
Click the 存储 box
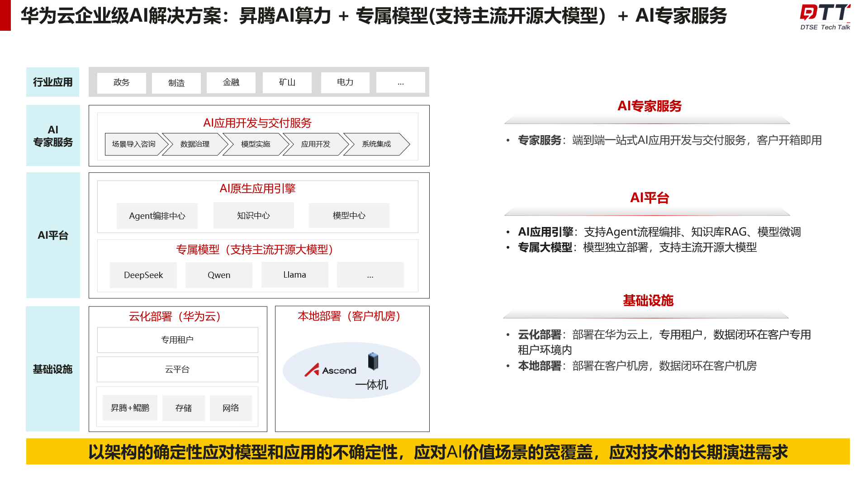click(183, 408)
